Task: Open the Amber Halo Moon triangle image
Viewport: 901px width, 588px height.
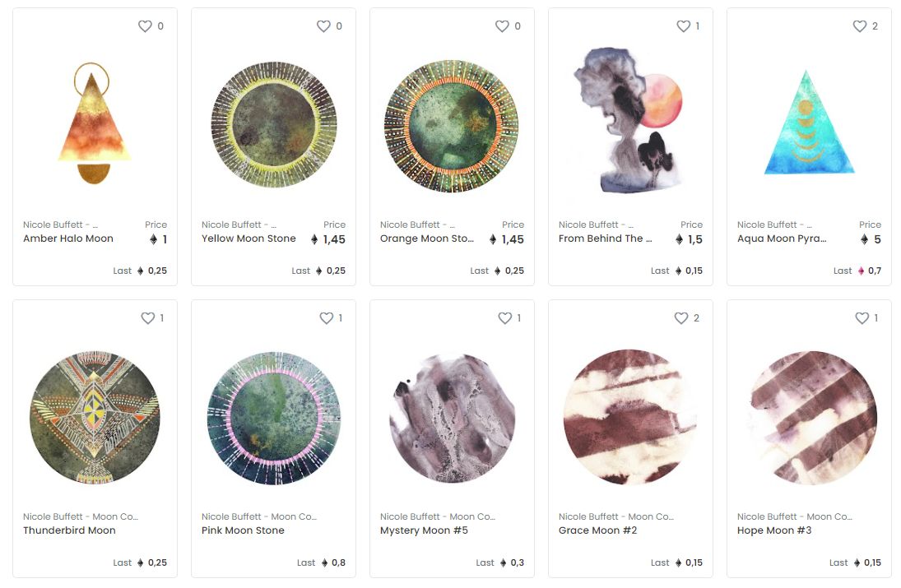Action: pyautogui.click(x=95, y=123)
